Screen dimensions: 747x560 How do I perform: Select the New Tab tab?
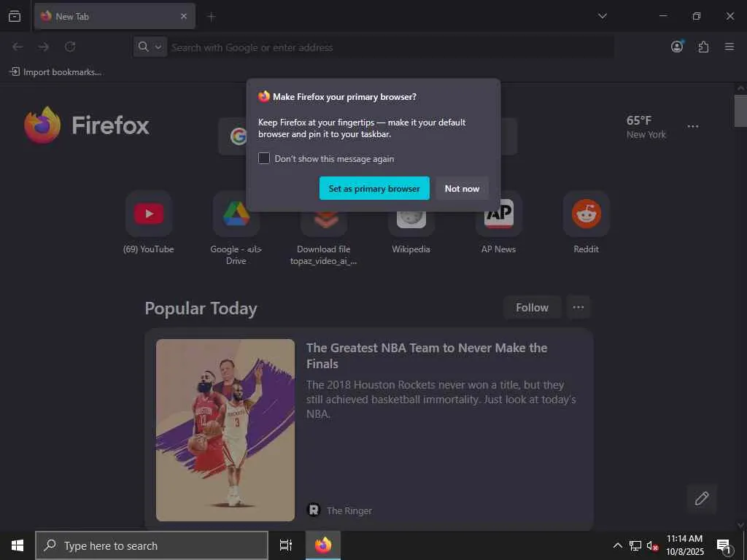115,16
